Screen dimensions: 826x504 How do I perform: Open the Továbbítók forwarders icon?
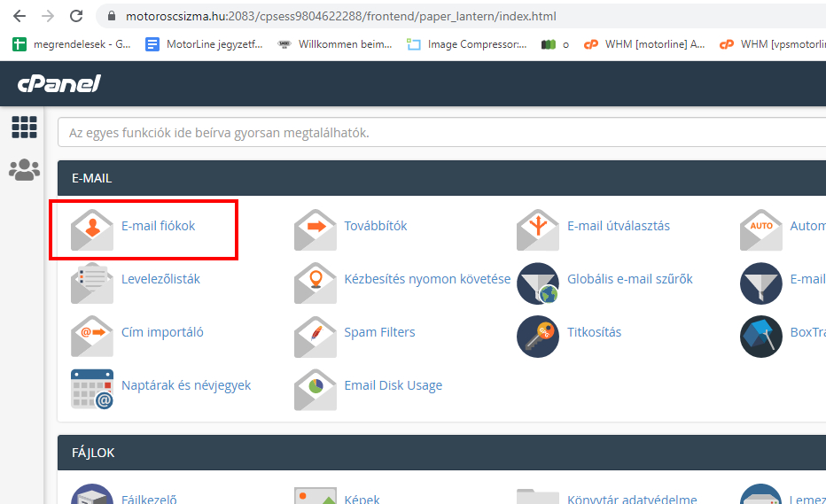[x=316, y=229]
